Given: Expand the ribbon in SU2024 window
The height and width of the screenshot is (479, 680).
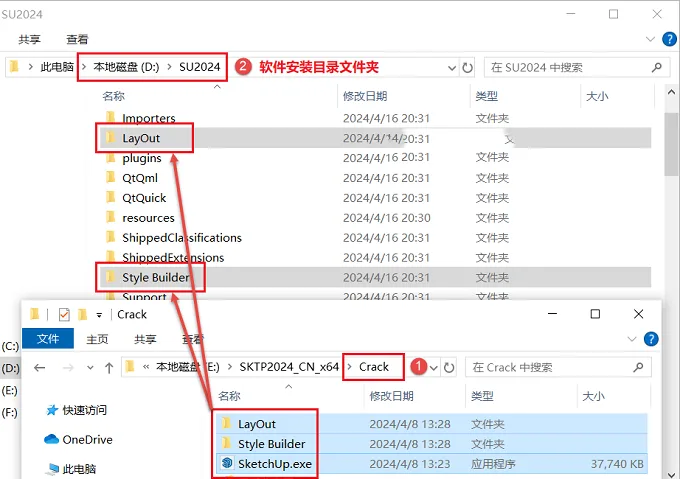Looking at the screenshot, I should tap(650, 39).
